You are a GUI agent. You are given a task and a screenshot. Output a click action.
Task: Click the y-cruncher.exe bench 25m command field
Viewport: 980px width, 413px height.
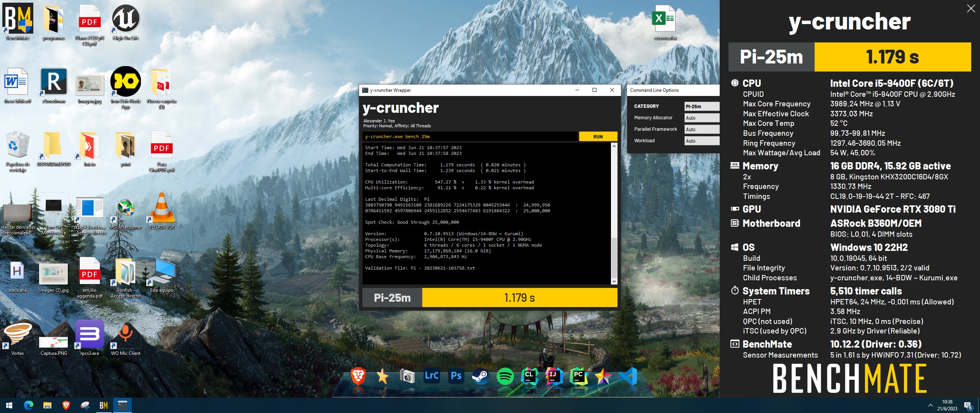(x=470, y=137)
